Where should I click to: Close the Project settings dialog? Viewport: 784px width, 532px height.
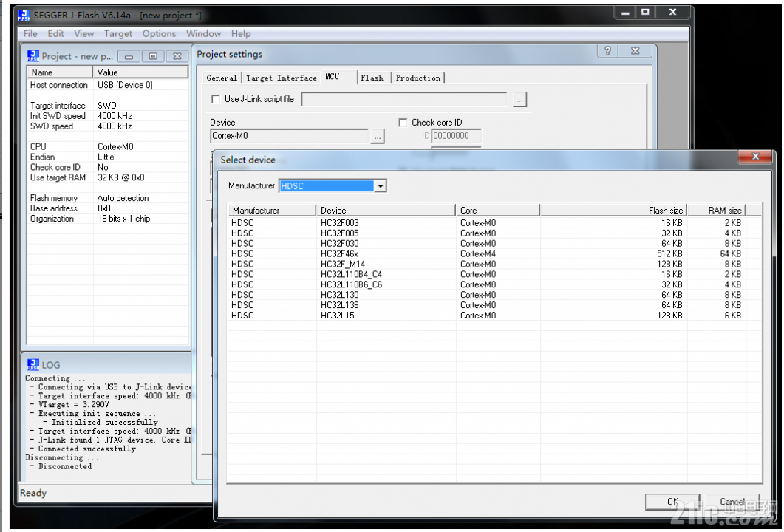[635, 50]
